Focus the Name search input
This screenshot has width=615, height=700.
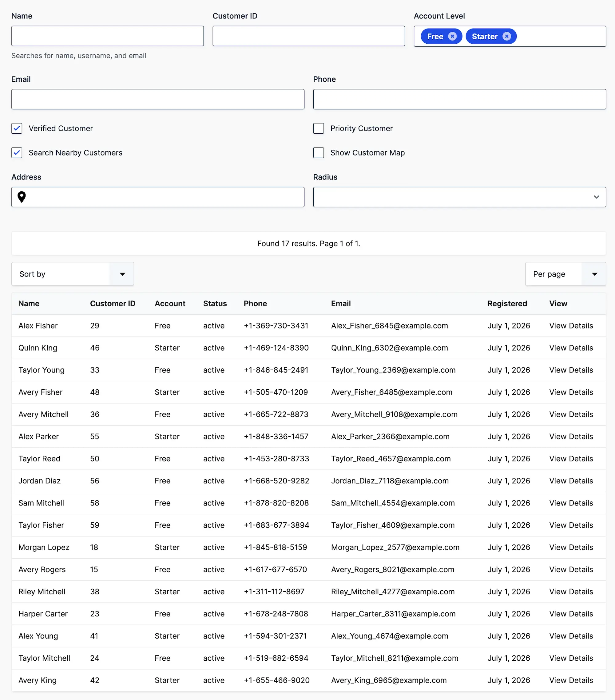[x=108, y=36]
